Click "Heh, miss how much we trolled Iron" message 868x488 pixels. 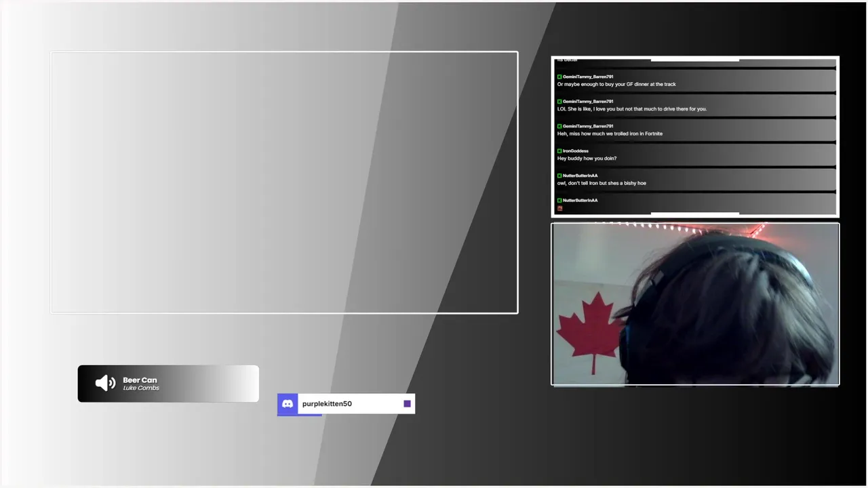(x=610, y=134)
